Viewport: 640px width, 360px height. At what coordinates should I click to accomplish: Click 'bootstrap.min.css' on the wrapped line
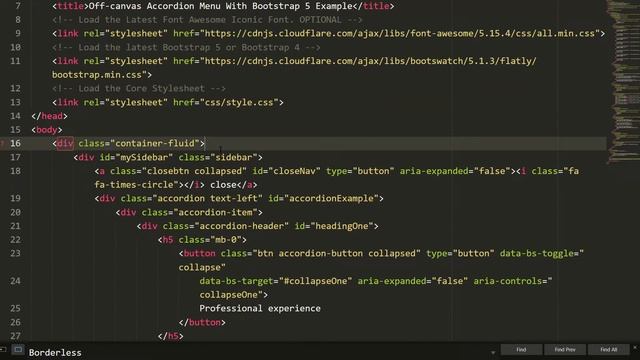tap(97, 75)
